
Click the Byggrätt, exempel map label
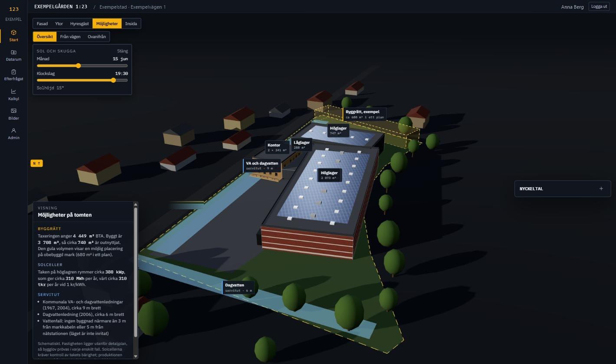click(364, 114)
